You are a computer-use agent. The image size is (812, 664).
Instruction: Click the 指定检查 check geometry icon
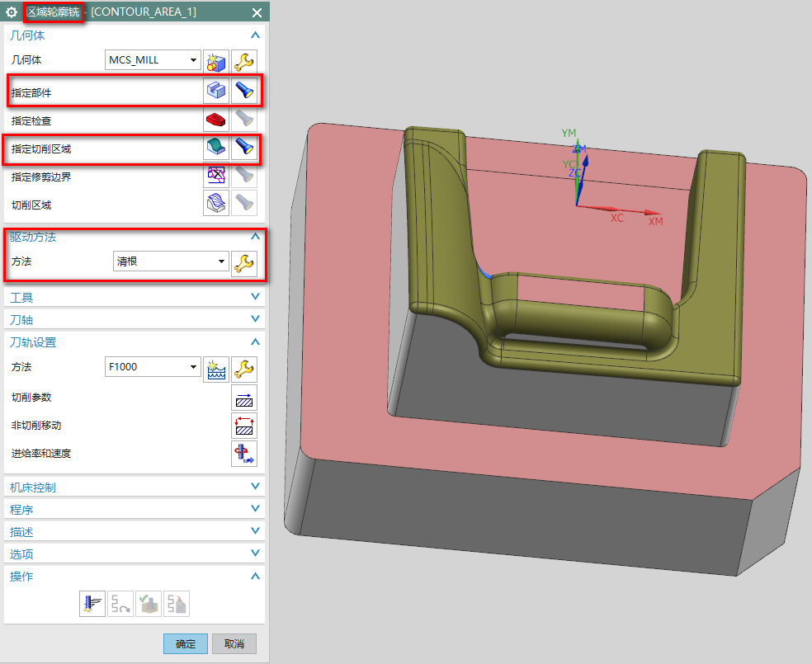click(x=216, y=120)
